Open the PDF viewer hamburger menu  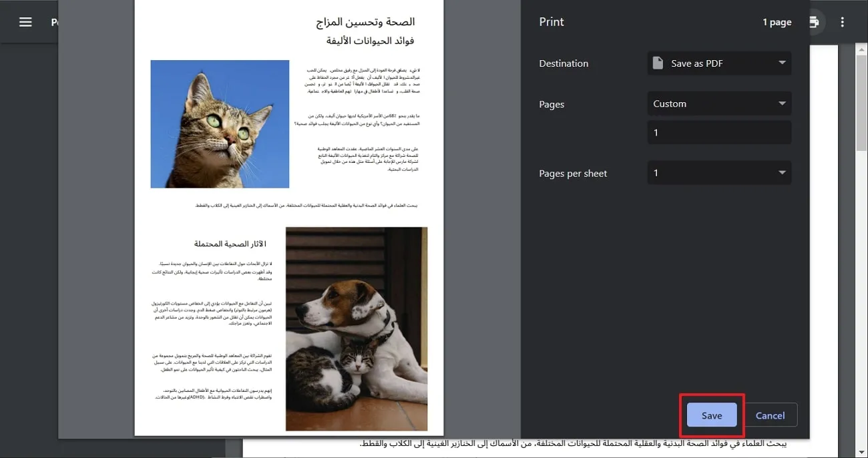25,21
